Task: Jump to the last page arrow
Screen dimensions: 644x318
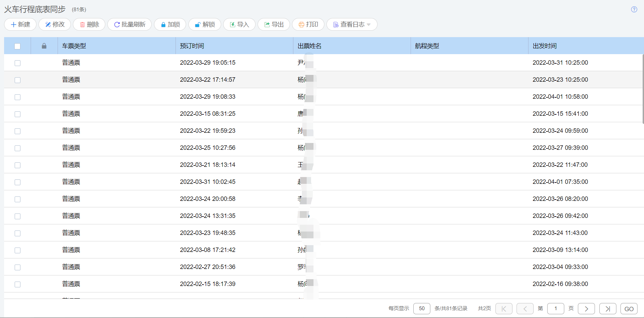Action: (x=608, y=309)
